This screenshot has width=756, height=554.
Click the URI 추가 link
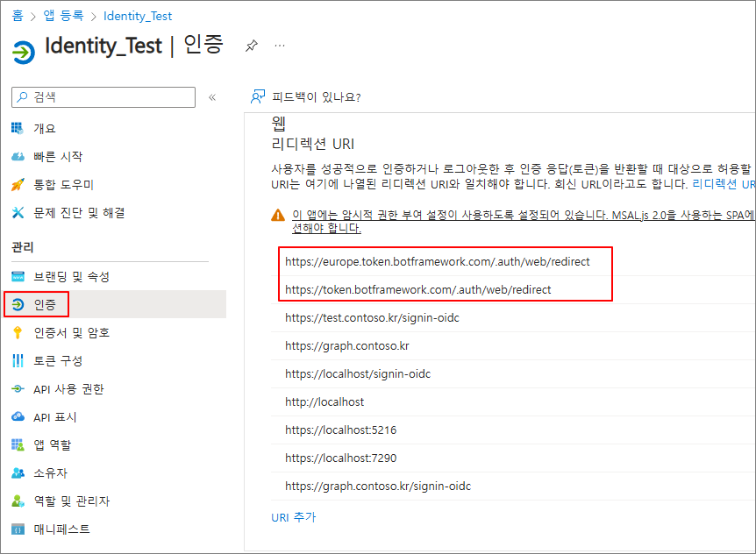293,517
